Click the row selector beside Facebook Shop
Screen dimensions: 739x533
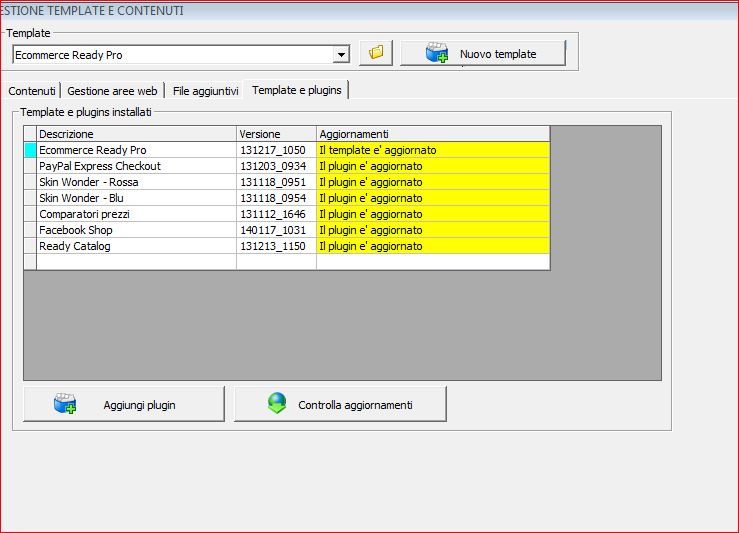tap(30, 230)
